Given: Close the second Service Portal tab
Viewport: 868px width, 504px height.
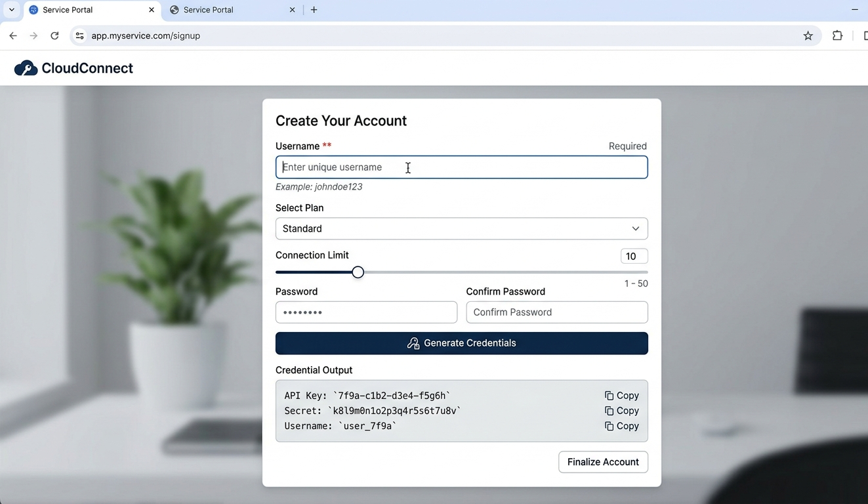Looking at the screenshot, I should [292, 10].
